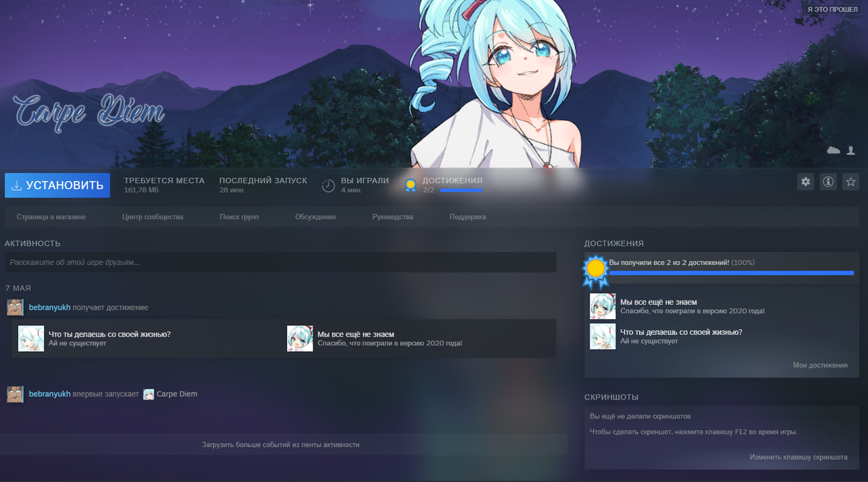868x482 pixels.
Task: Open the bebranyukh profile link
Action: (49, 307)
